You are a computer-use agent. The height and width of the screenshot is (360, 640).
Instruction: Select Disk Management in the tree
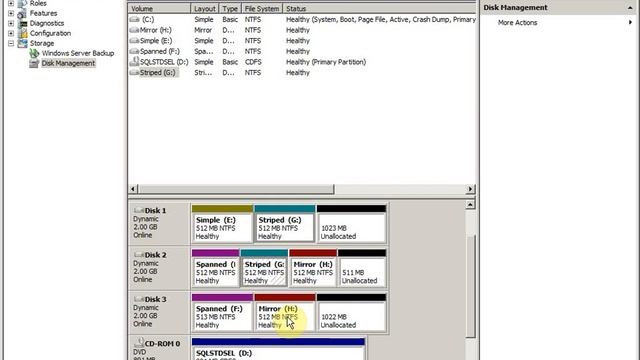click(68, 63)
